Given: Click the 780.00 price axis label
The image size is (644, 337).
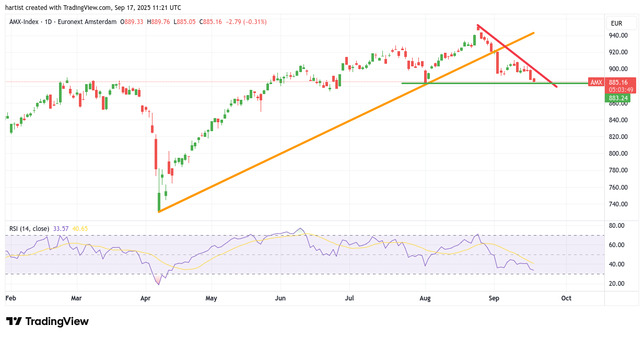Looking at the screenshot, I should pyautogui.click(x=618, y=170).
